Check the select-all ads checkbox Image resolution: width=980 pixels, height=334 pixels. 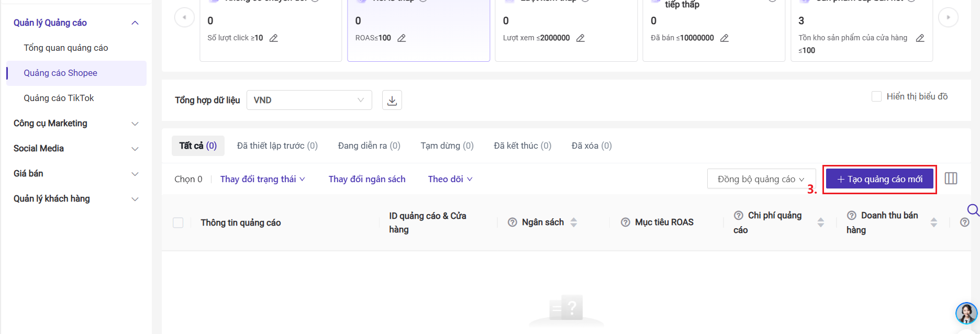click(178, 222)
